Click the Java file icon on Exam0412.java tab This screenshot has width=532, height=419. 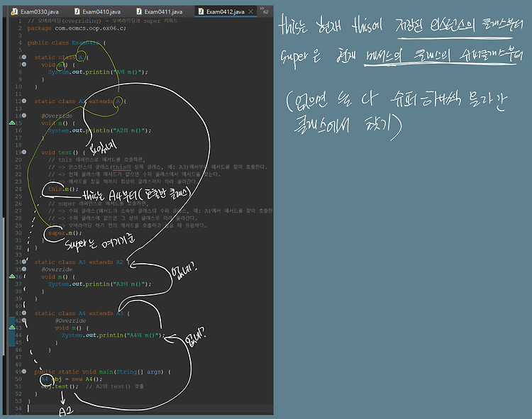point(201,11)
